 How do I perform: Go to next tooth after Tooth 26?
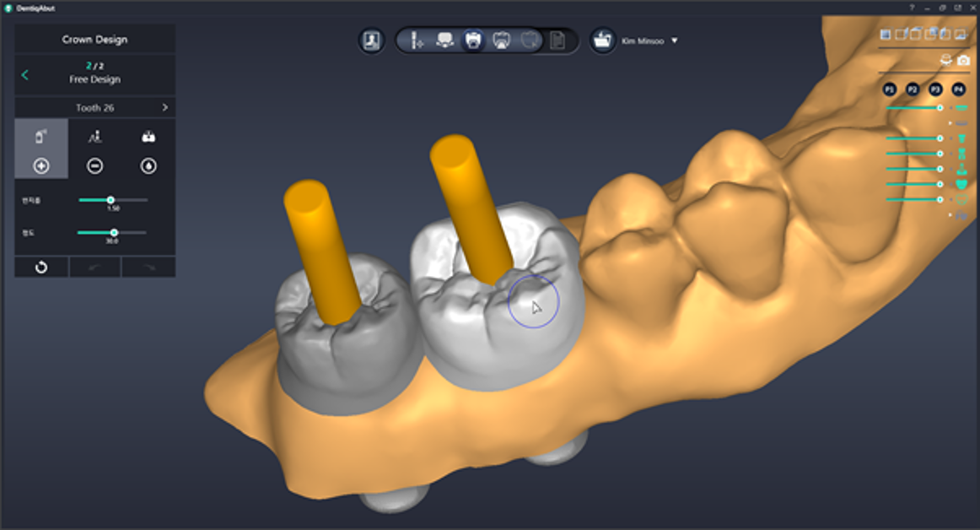tap(164, 108)
